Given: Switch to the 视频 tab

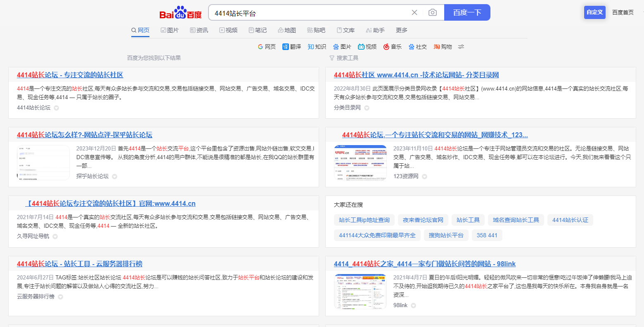Looking at the screenshot, I should point(228,30).
